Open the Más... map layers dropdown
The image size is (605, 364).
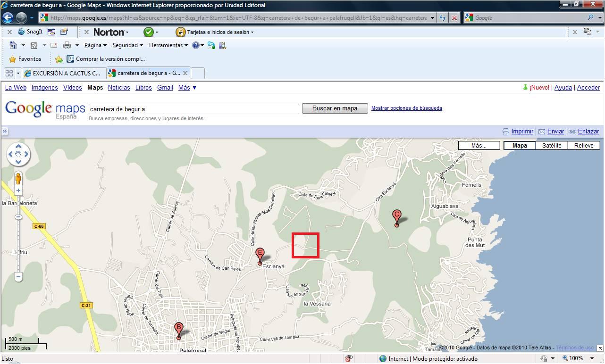point(479,145)
